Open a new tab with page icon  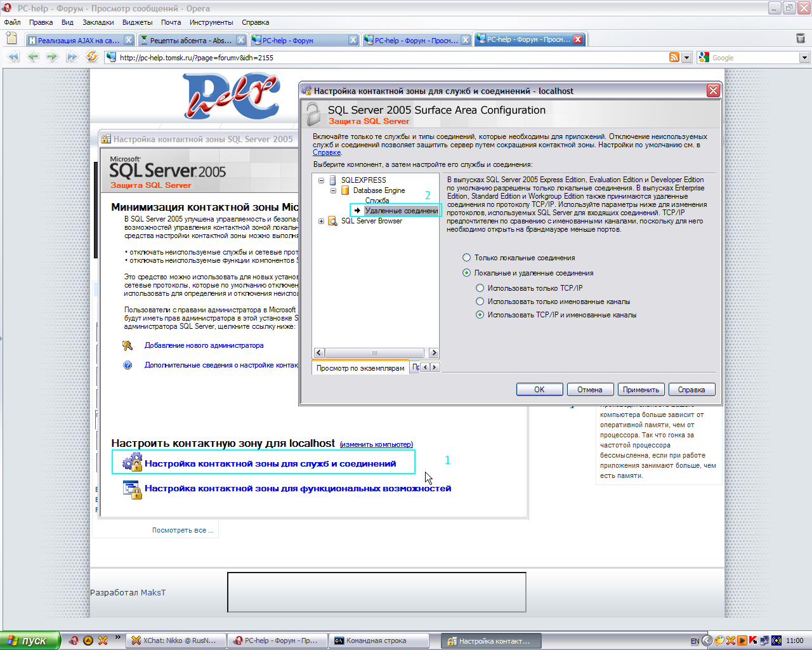(x=11, y=38)
